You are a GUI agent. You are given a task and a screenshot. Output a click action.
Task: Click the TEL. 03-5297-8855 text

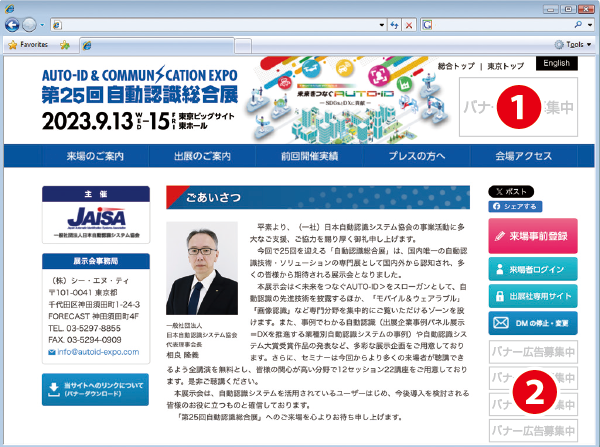tap(85, 328)
